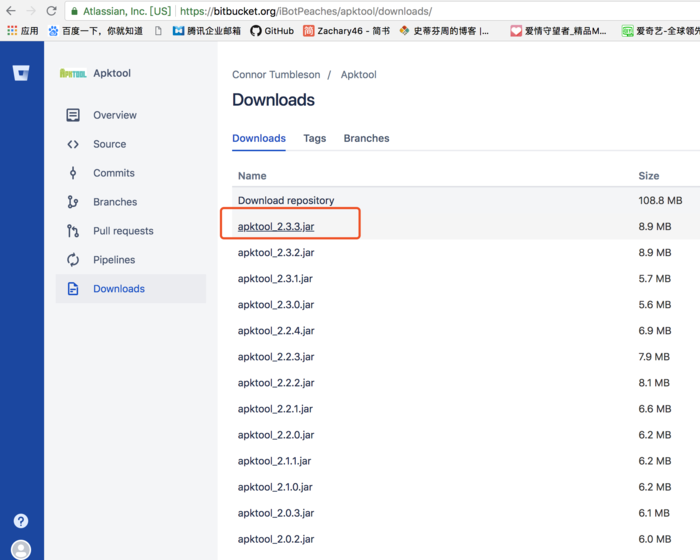Click the Size column header
The image size is (700, 560).
point(649,176)
